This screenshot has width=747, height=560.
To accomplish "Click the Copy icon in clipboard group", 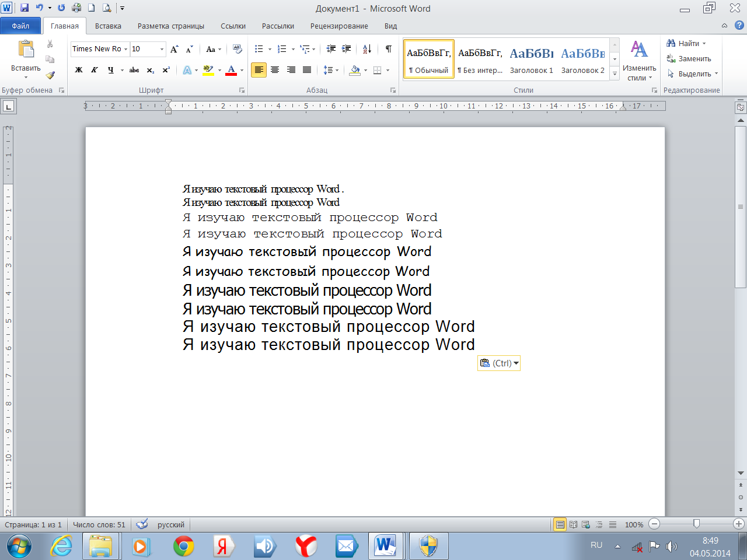I will coord(50,60).
